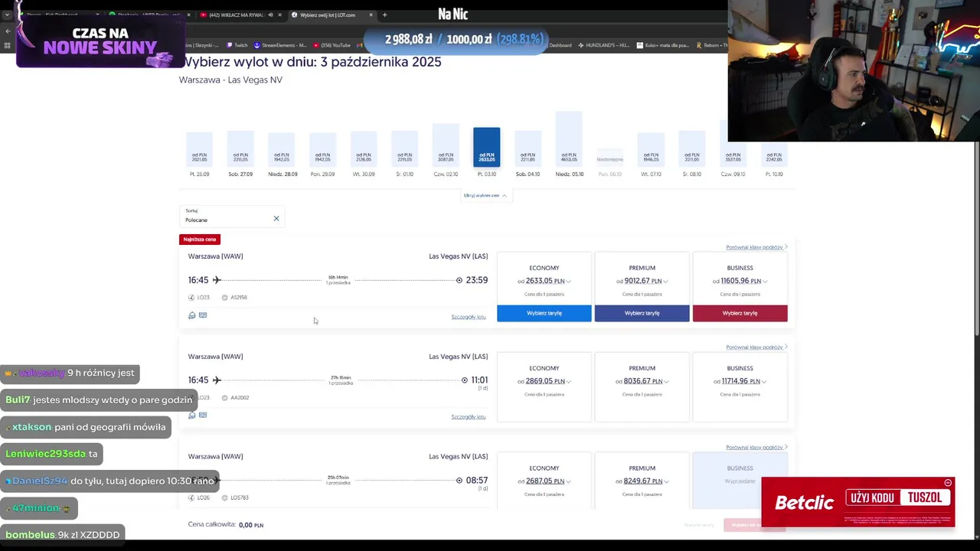The width and height of the screenshot is (980, 551).
Task: Expand Premium 8249,67 PLN fare chevron
Action: [665, 482]
